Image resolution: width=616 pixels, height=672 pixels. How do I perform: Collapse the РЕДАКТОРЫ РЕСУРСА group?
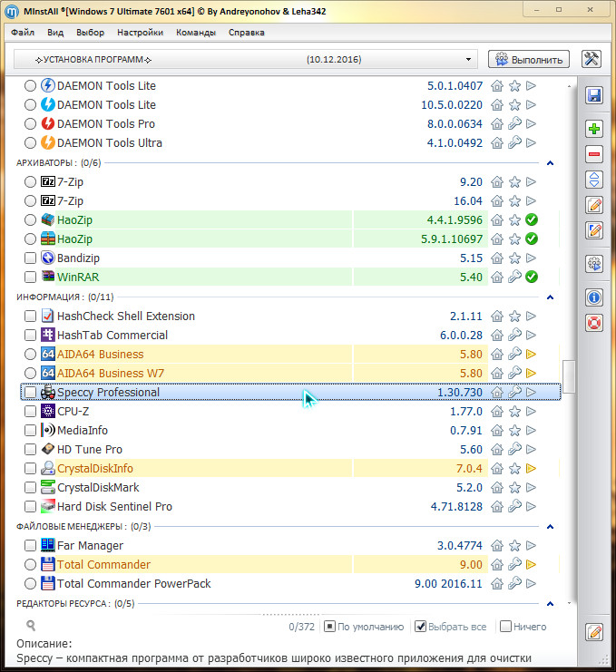tap(551, 603)
